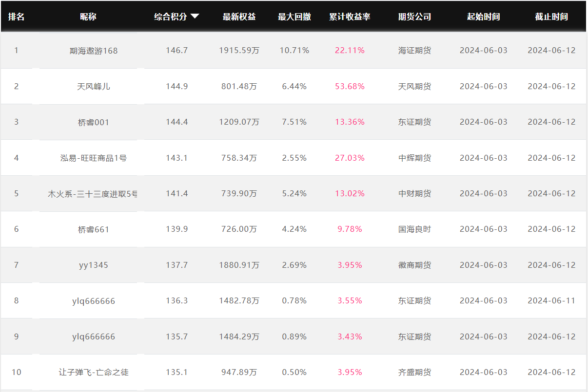Click the 排名 column header
The width and height of the screenshot is (588, 392).
pos(16,17)
